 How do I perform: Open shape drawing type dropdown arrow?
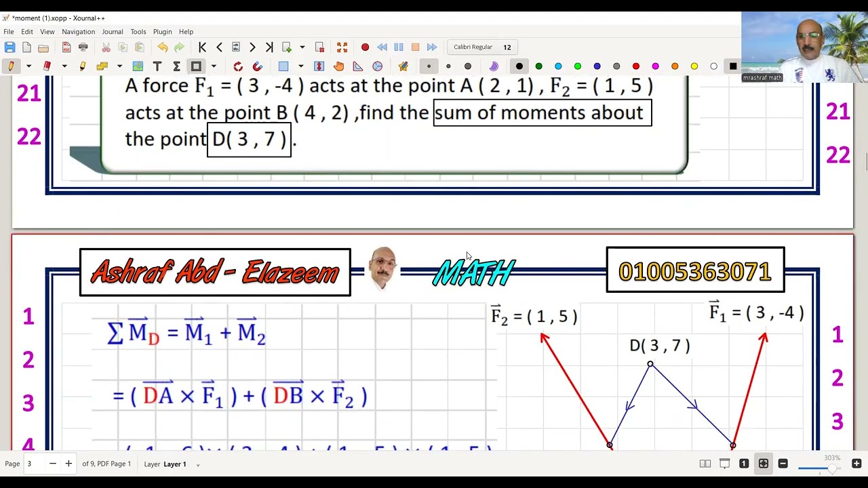[214, 66]
